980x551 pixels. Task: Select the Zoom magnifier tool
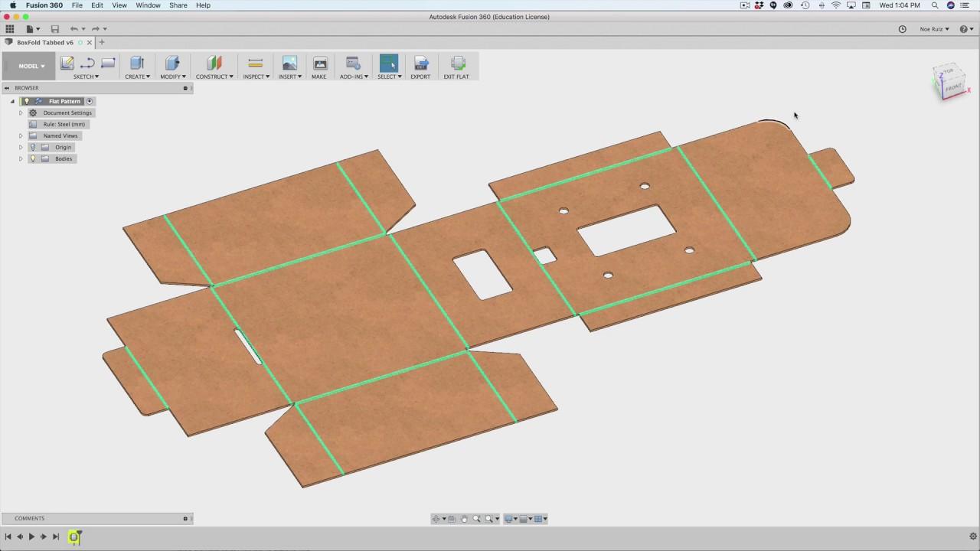coord(476,519)
